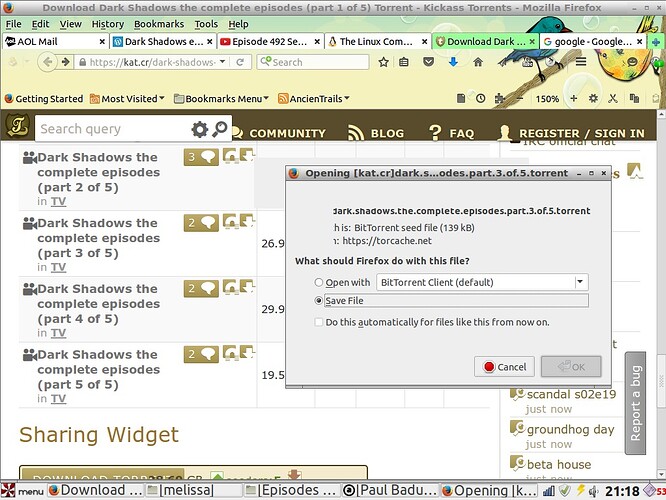The width and height of the screenshot is (666, 500).
Task: Open a new tab with the plus icon
Action: pyautogui.click(x=656, y=42)
